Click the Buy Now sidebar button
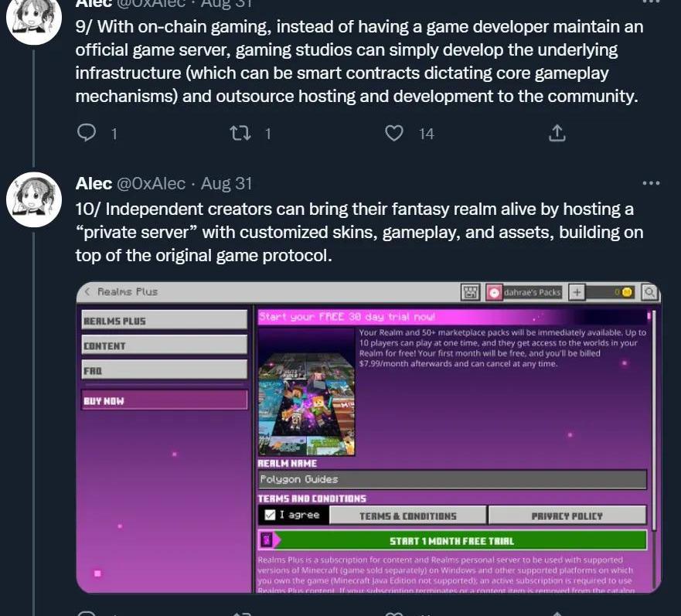 click(164, 400)
